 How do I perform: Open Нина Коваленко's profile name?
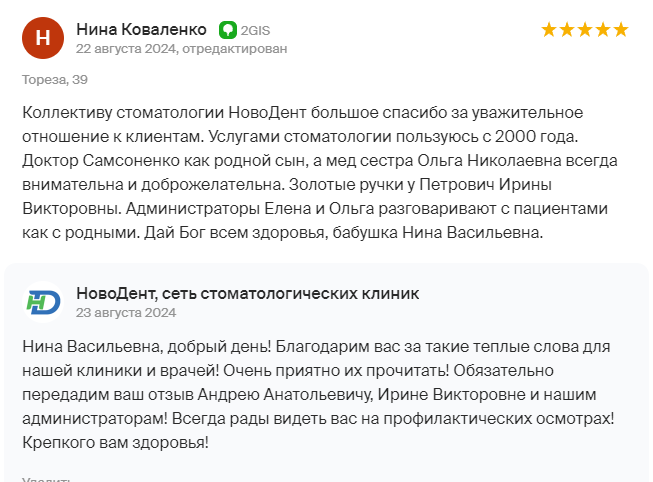click(142, 30)
